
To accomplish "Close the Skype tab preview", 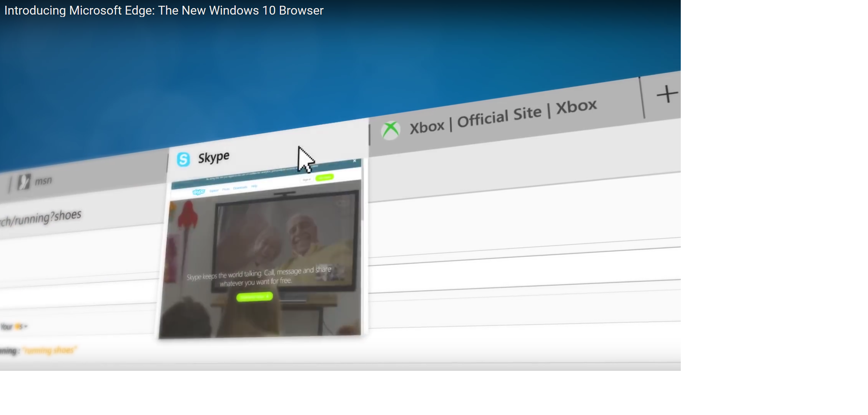I will coord(354,161).
